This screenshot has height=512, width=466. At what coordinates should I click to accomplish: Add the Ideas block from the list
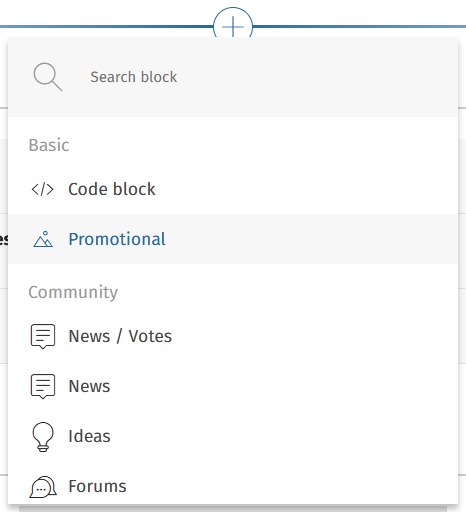[233, 436]
